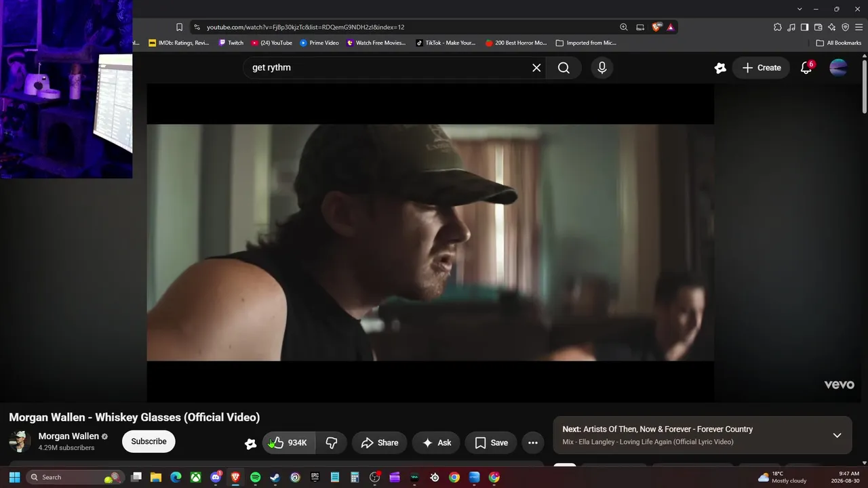Open the (24) YouTube bookmark
The height and width of the screenshot is (488, 868).
click(272, 43)
